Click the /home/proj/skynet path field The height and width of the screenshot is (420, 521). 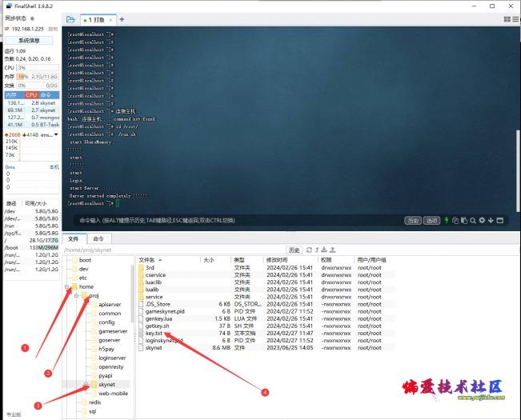pos(174,250)
